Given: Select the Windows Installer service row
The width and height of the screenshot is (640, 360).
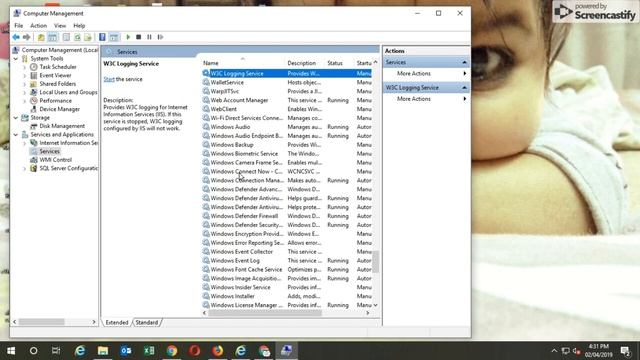Looking at the screenshot, I should (x=287, y=296).
